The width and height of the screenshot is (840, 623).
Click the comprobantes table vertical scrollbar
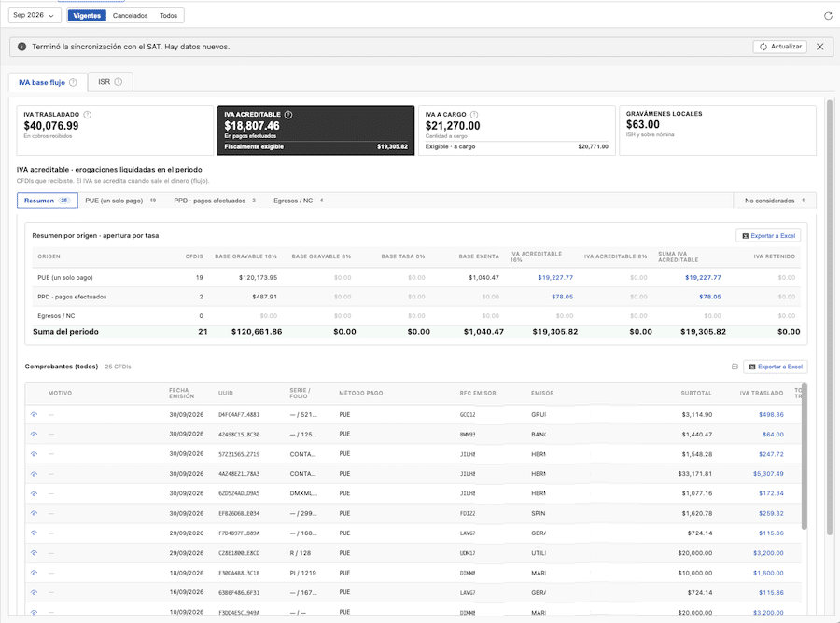click(x=805, y=457)
